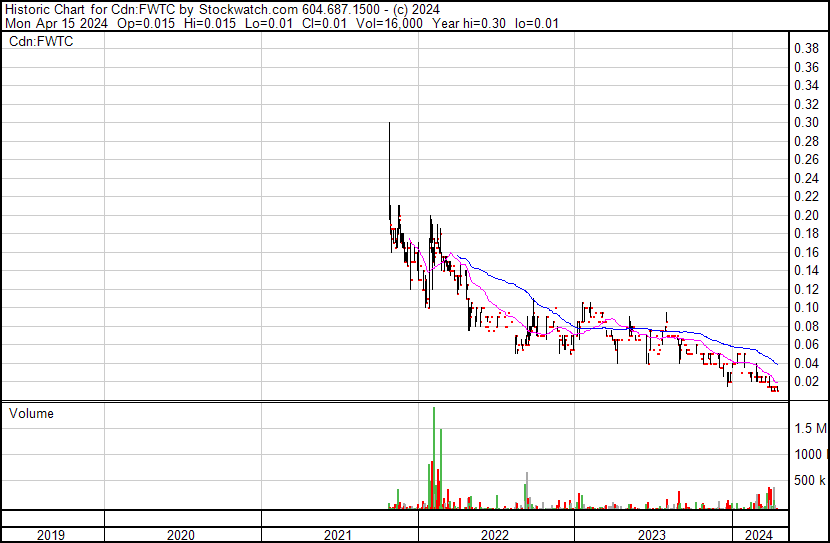Select the 2024 year label

(x=759, y=535)
